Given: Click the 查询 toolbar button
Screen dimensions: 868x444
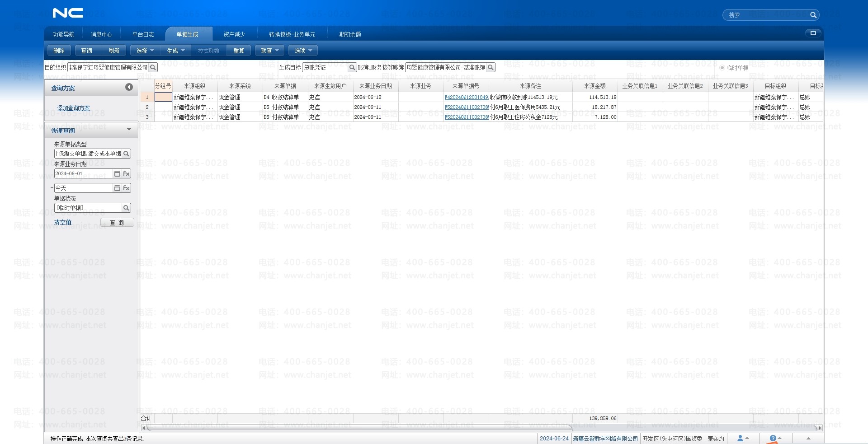Looking at the screenshot, I should coord(87,51).
